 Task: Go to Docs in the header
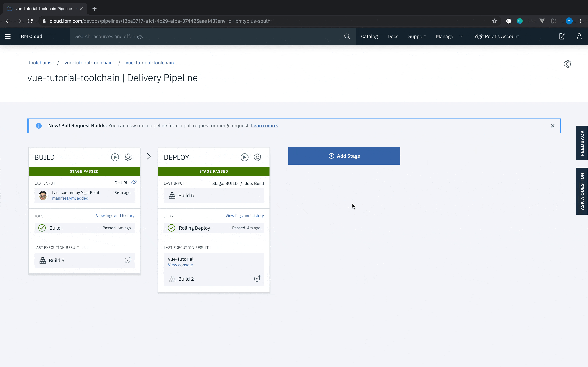click(393, 36)
